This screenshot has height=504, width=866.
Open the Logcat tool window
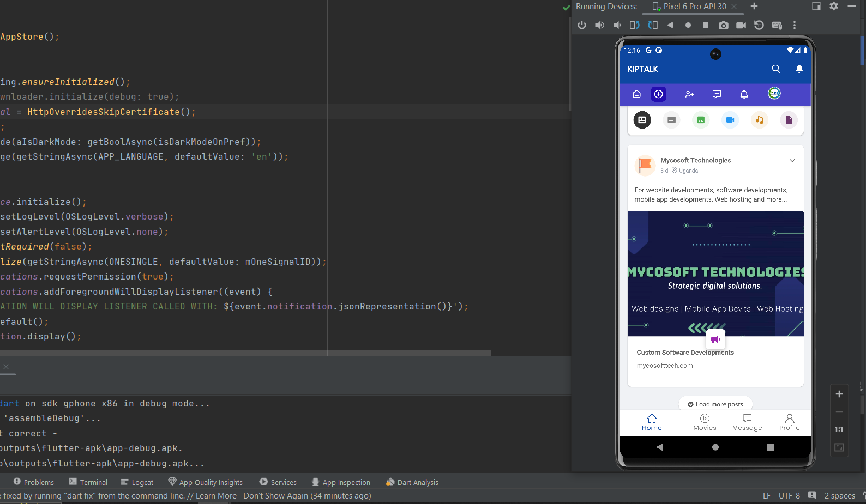[x=137, y=482]
